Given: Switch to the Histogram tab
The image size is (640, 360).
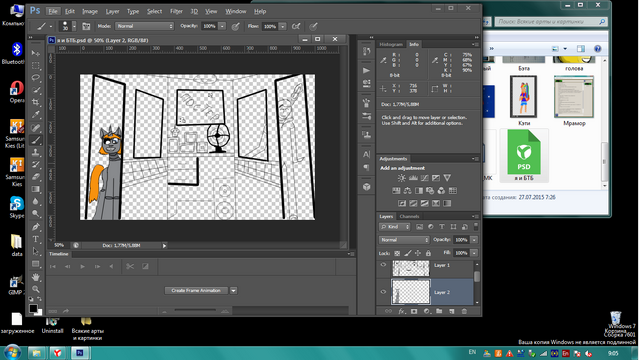Looking at the screenshot, I should coord(391,44).
